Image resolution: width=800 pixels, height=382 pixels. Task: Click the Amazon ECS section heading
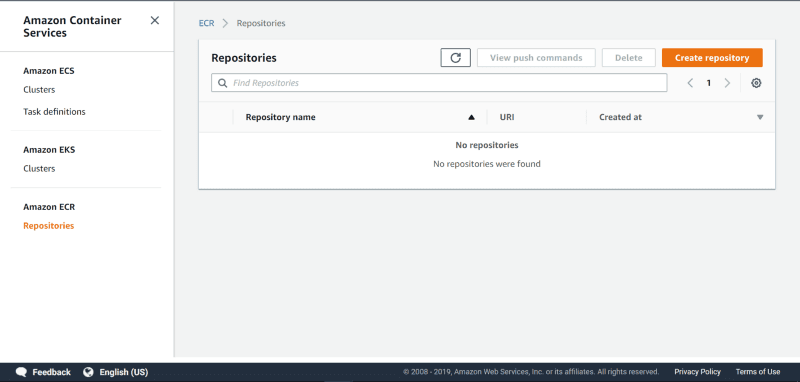click(49, 71)
